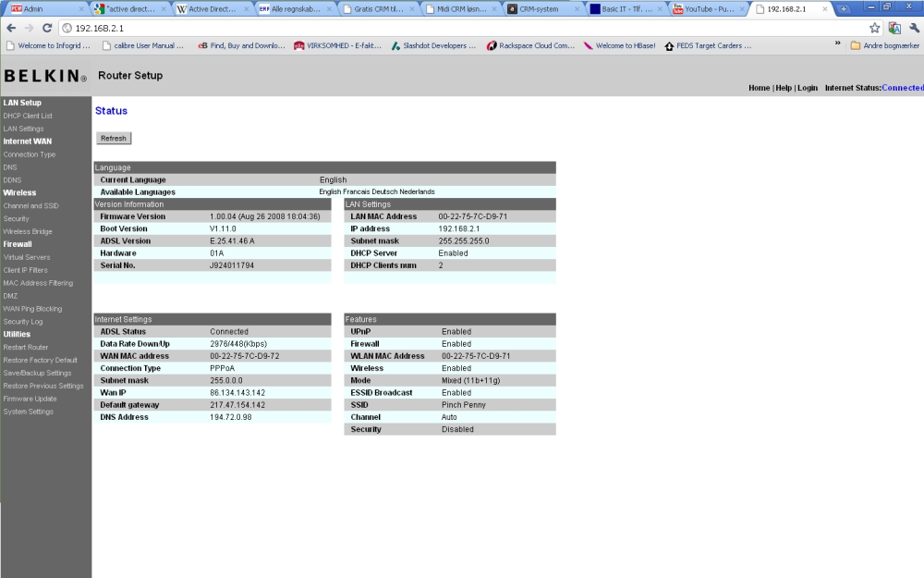Open the Login link in header
Screen dimensions: 924x578
(x=807, y=88)
